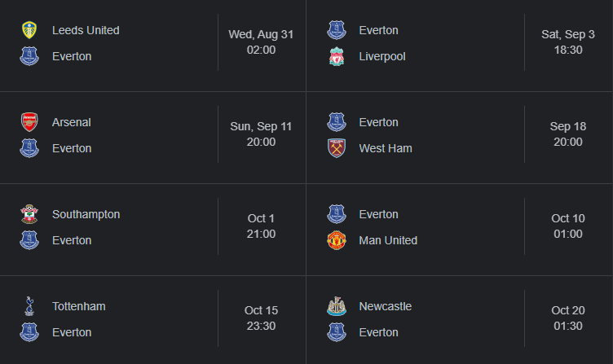This screenshot has height=364, width=613.
Task: Open match scheduled Wed, Aug 31 02:00
Action: [x=261, y=42]
